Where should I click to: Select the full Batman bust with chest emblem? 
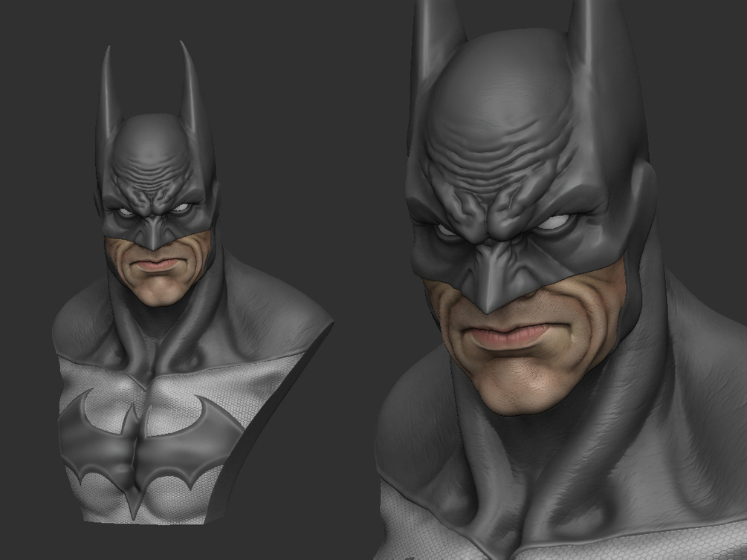point(192,283)
